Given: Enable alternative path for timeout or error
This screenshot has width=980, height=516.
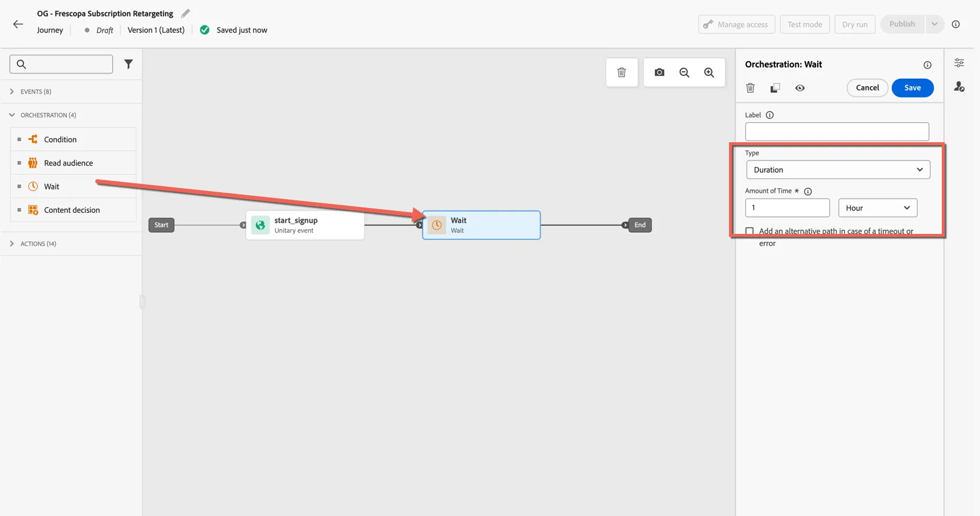Looking at the screenshot, I should [x=750, y=231].
